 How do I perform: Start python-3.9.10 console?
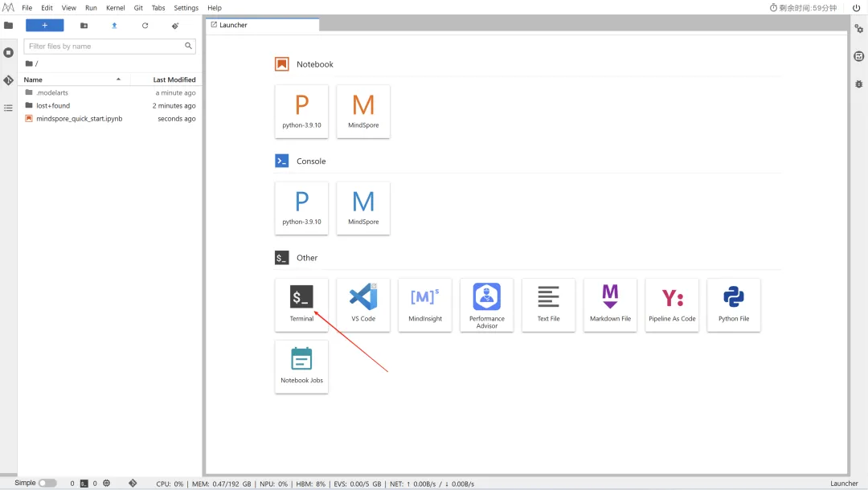coord(301,208)
